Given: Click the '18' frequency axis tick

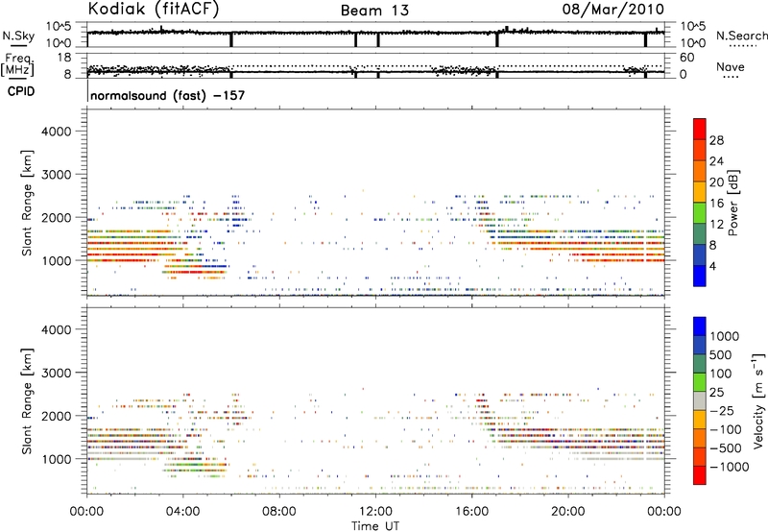Looking at the screenshot, I should (x=64, y=58).
